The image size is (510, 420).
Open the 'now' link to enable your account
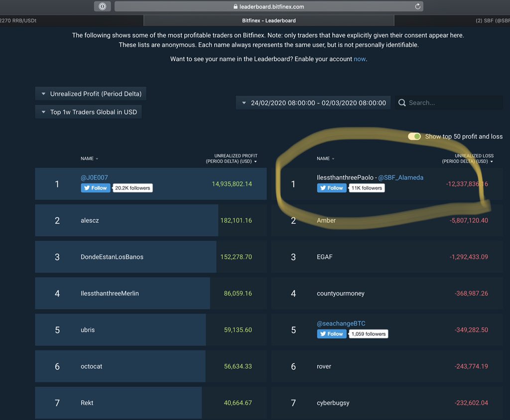point(360,59)
